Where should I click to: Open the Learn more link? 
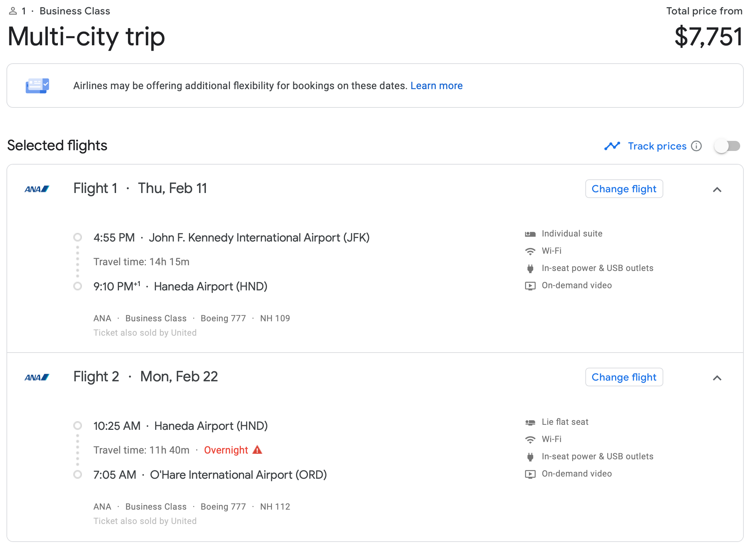436,86
